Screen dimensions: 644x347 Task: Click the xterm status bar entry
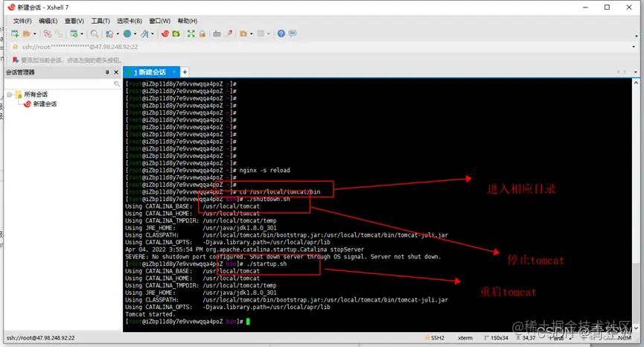pos(465,338)
